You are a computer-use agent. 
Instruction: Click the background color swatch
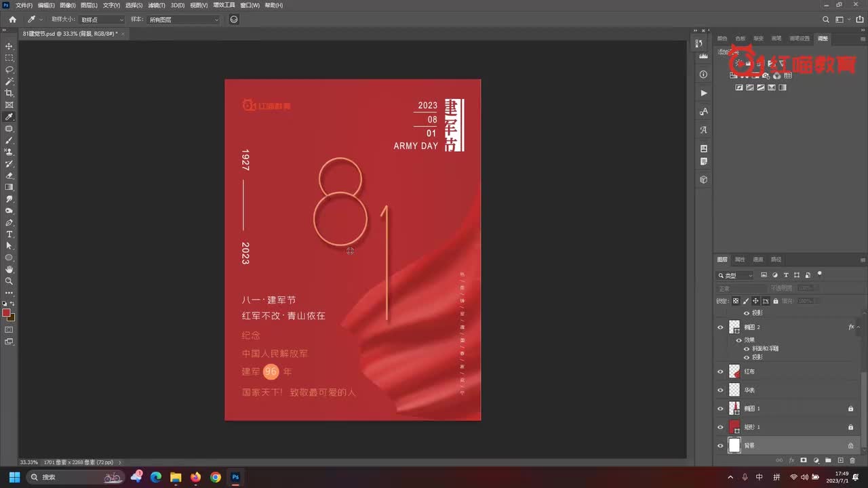(x=12, y=317)
